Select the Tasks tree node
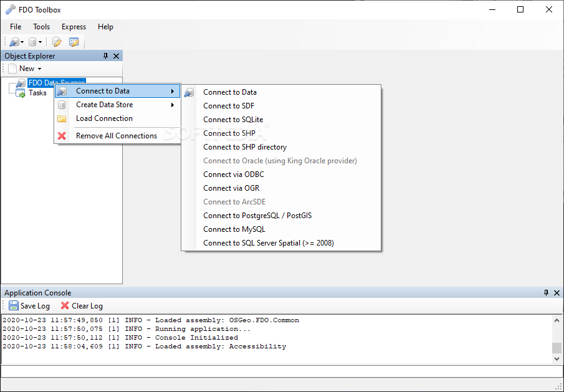The height and width of the screenshot is (392, 564). (x=37, y=93)
